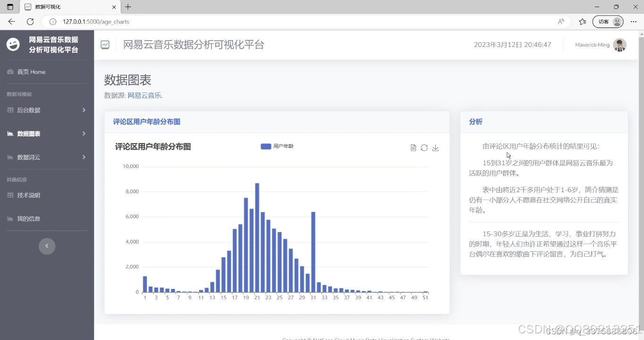This screenshot has height=340, width=644.
Task: Open the 网易云音乐 data source link
Action: coord(144,95)
